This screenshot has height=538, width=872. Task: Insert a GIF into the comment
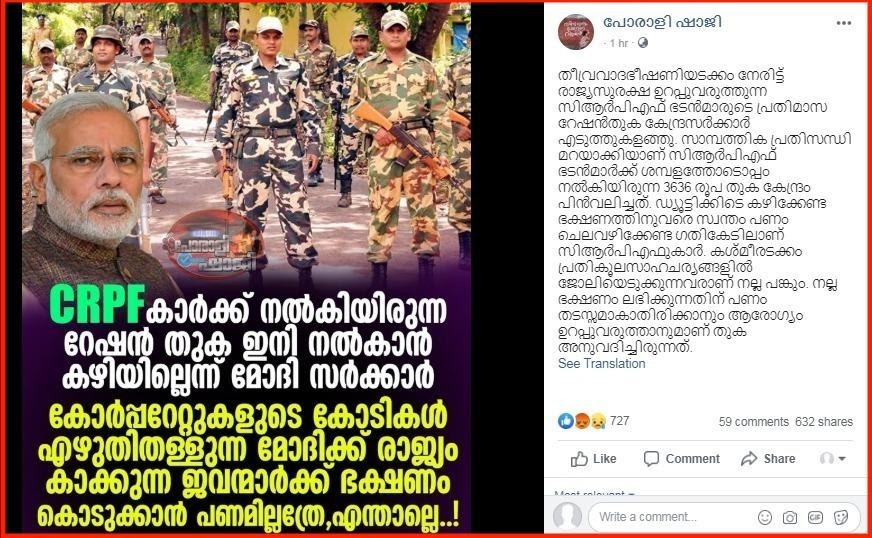815,517
